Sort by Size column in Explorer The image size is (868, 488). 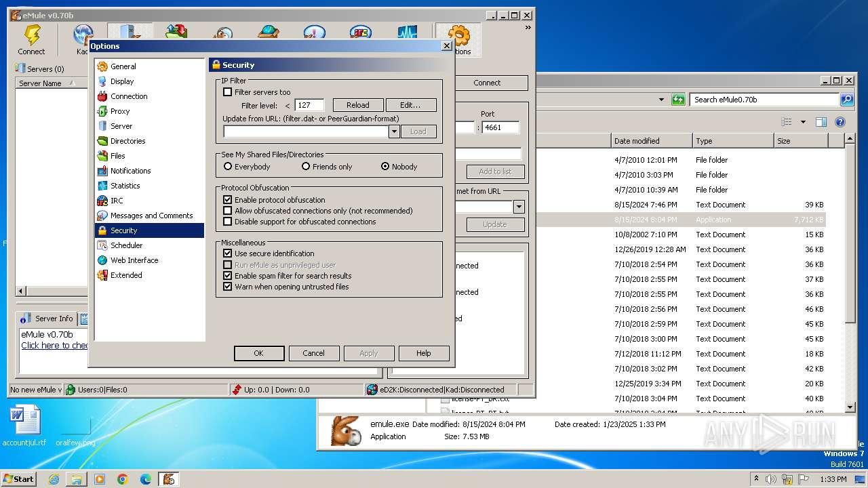click(x=801, y=141)
